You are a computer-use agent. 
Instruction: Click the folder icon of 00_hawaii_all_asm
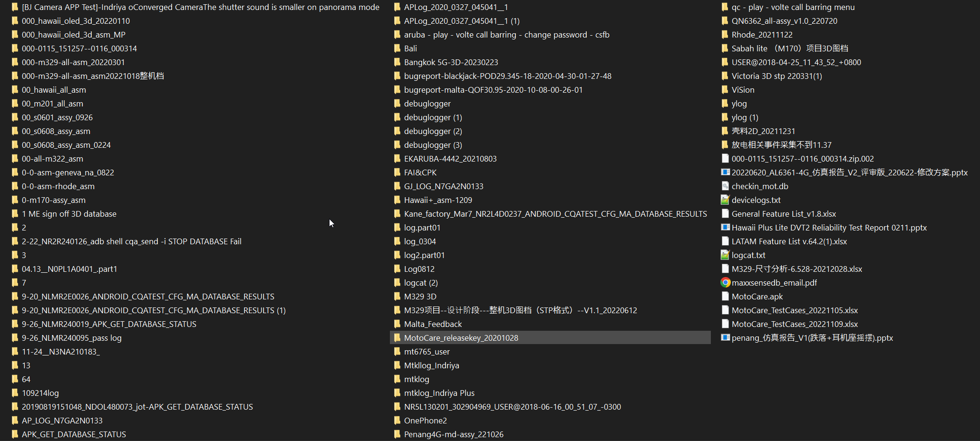[15, 90]
